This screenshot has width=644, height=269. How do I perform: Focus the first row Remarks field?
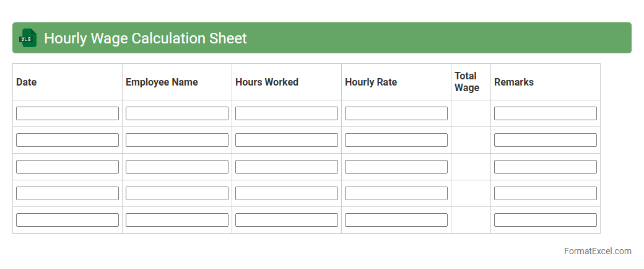[x=546, y=113]
